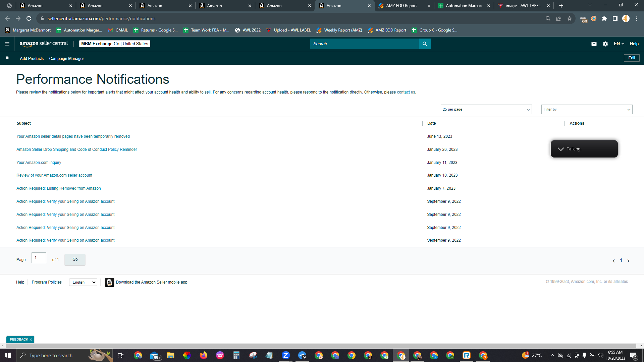The image size is (644, 362).
Task: Open the taskbar notification center
Action: [634, 356]
